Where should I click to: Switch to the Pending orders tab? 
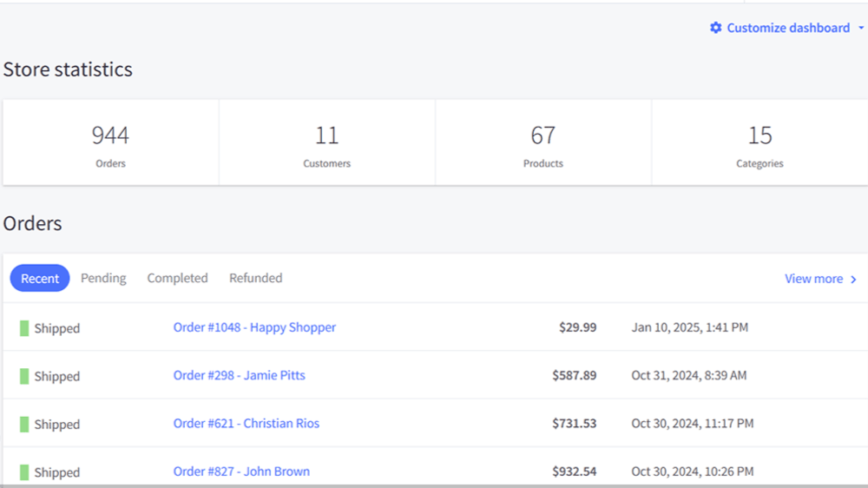103,279
